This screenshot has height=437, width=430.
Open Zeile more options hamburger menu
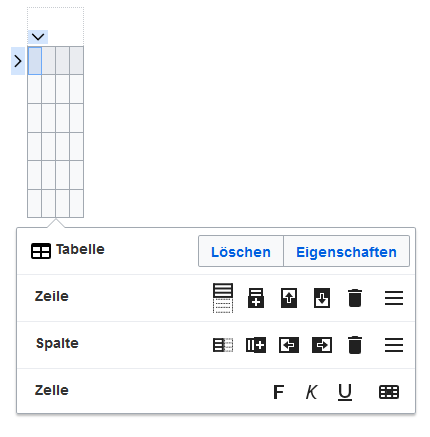(394, 298)
